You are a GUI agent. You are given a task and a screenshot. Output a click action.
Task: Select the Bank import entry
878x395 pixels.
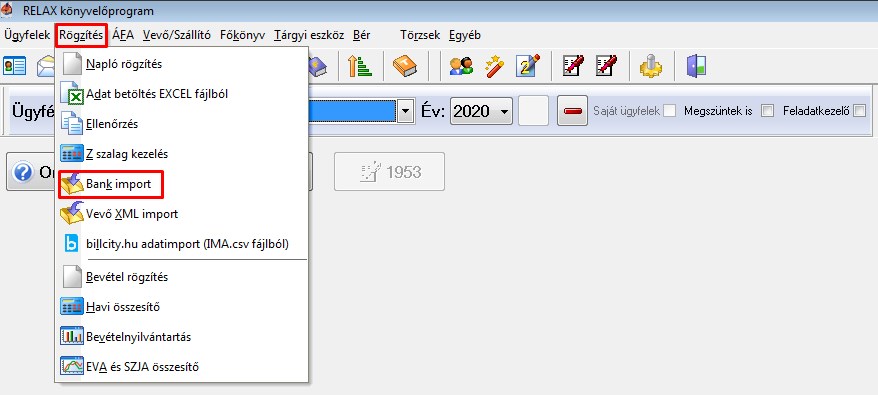click(181, 184)
